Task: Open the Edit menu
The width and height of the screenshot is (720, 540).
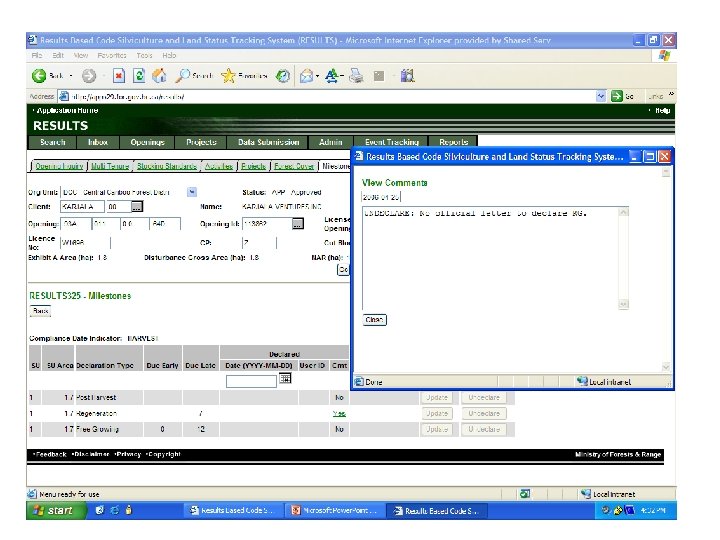Action: point(58,55)
